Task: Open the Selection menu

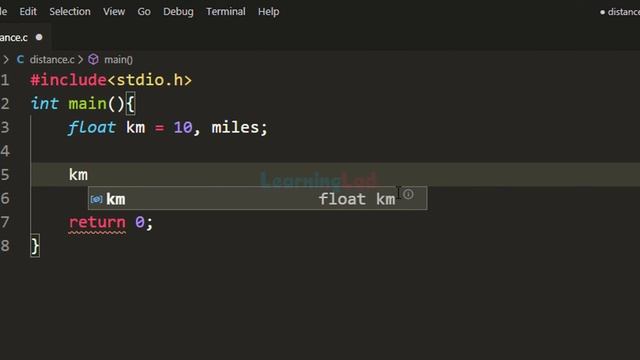Action: coord(70,11)
